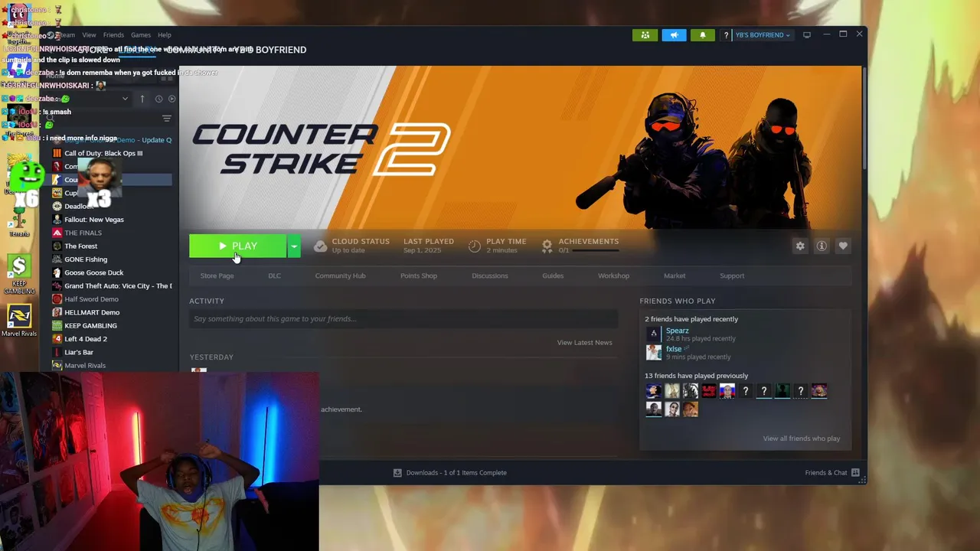The height and width of the screenshot is (551, 980).
Task: Select GONE Fishing in library
Action: [x=111, y=259]
